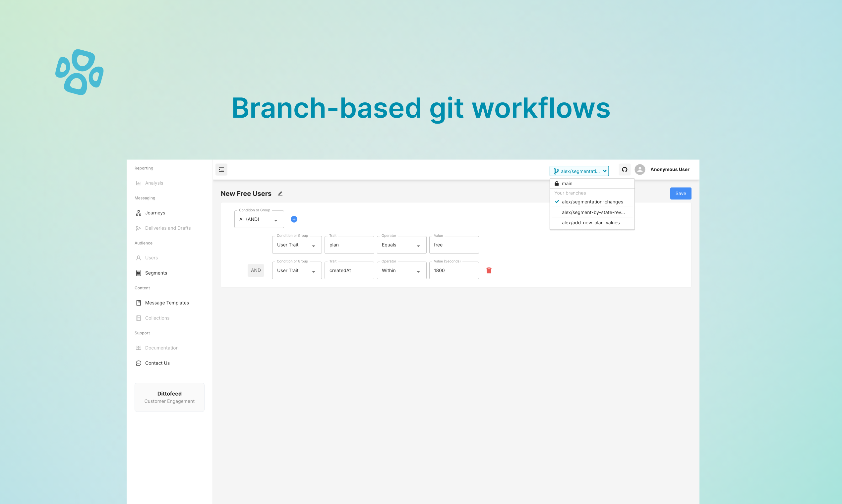Image resolution: width=842 pixels, height=504 pixels.
Task: Focus the createdAt trait field
Action: [x=349, y=271]
